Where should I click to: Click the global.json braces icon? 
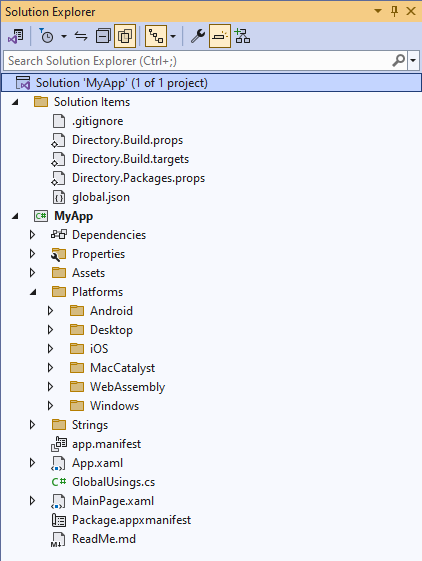[59, 197]
